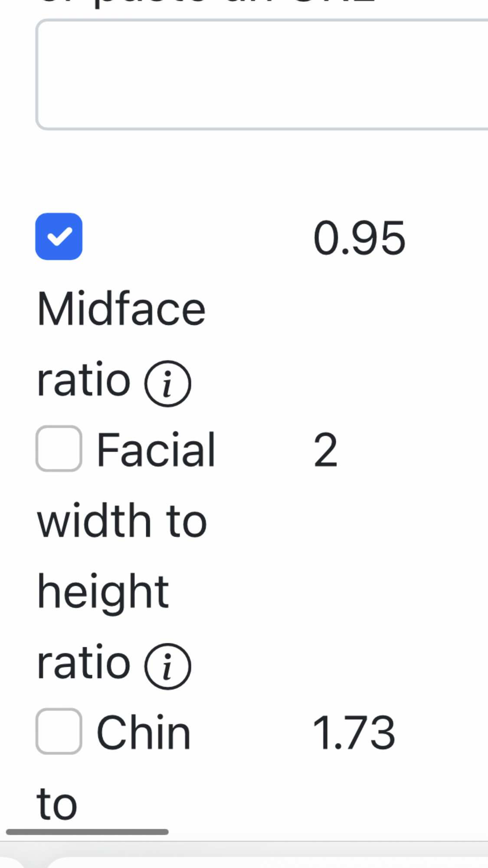Tick the Chin ratio checkbox
This screenshot has width=488, height=868.
[59, 731]
